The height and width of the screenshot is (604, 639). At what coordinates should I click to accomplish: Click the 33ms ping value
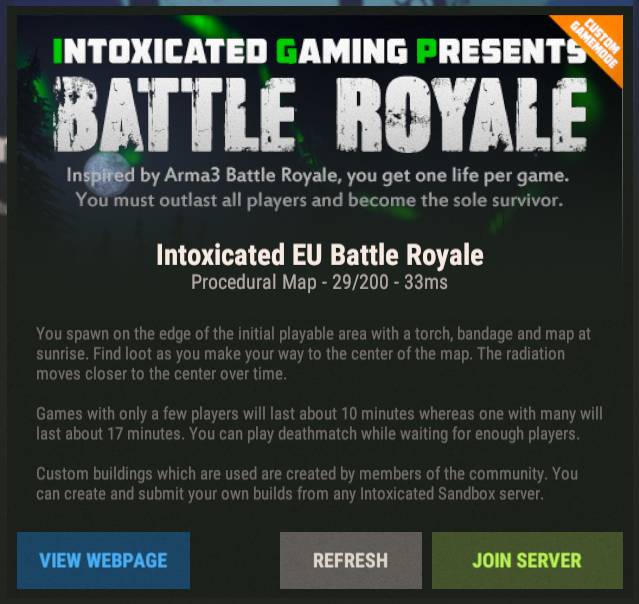[x=426, y=282]
